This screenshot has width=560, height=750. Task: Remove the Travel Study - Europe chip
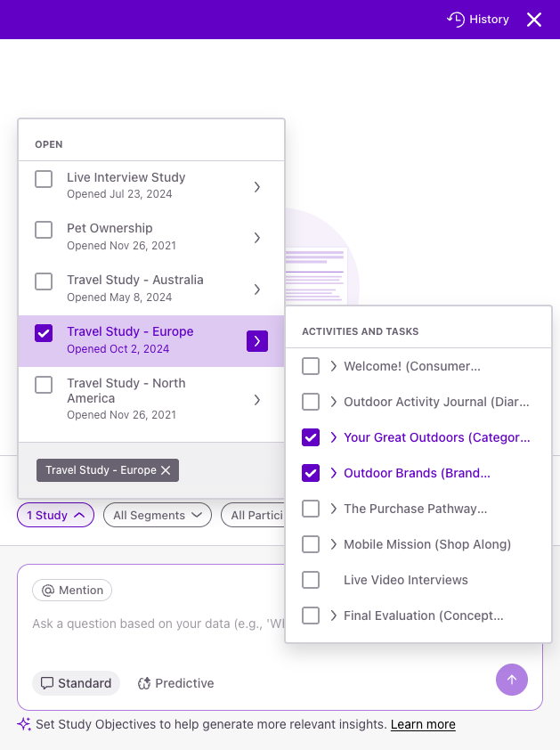166,470
